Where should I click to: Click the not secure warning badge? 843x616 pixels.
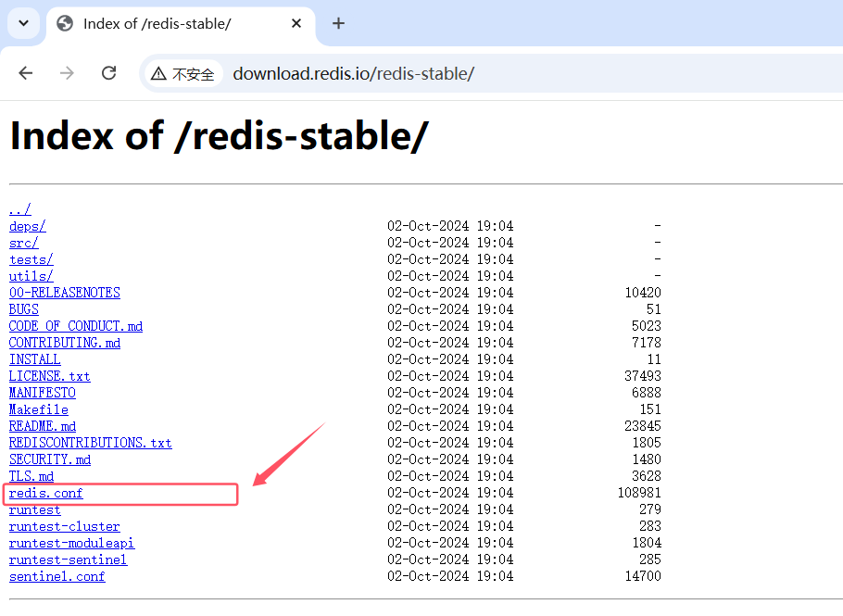click(183, 74)
